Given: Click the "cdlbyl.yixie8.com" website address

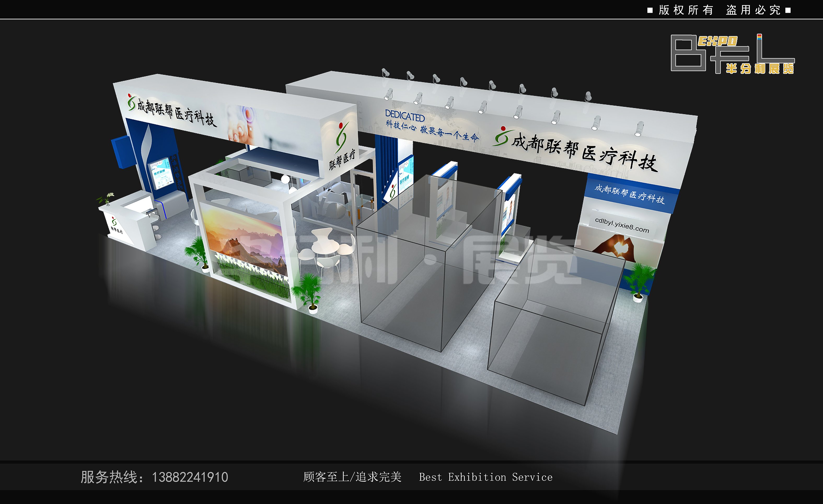Looking at the screenshot, I should 622,225.
